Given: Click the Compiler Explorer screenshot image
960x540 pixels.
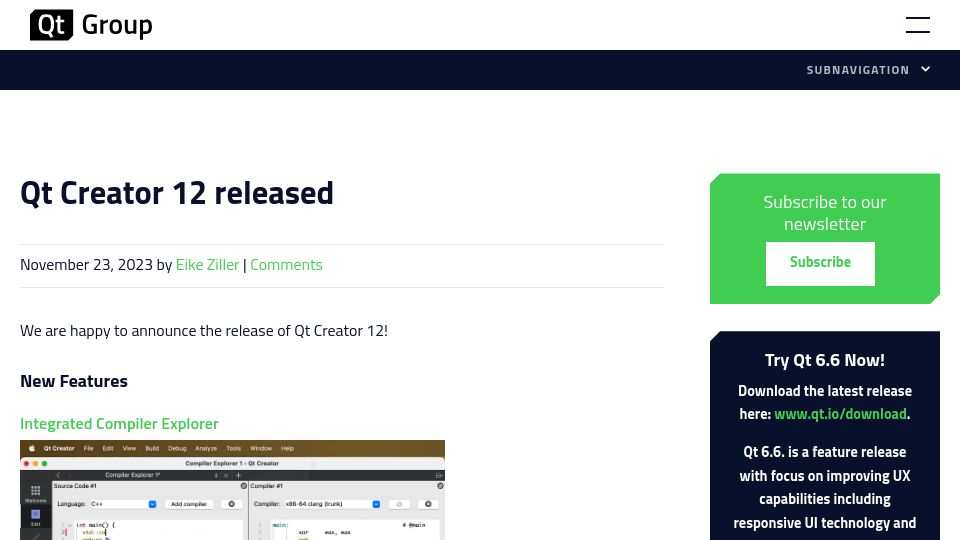Looking at the screenshot, I should 233,490.
